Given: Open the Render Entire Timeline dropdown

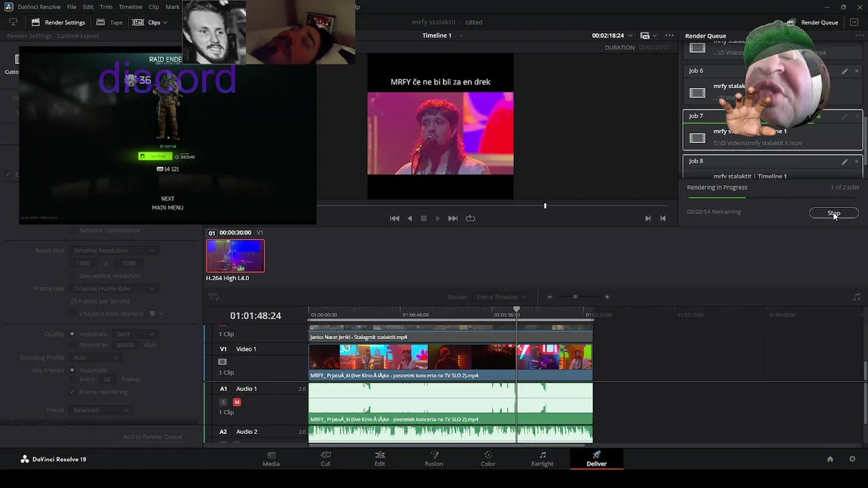Looking at the screenshot, I should (501, 297).
